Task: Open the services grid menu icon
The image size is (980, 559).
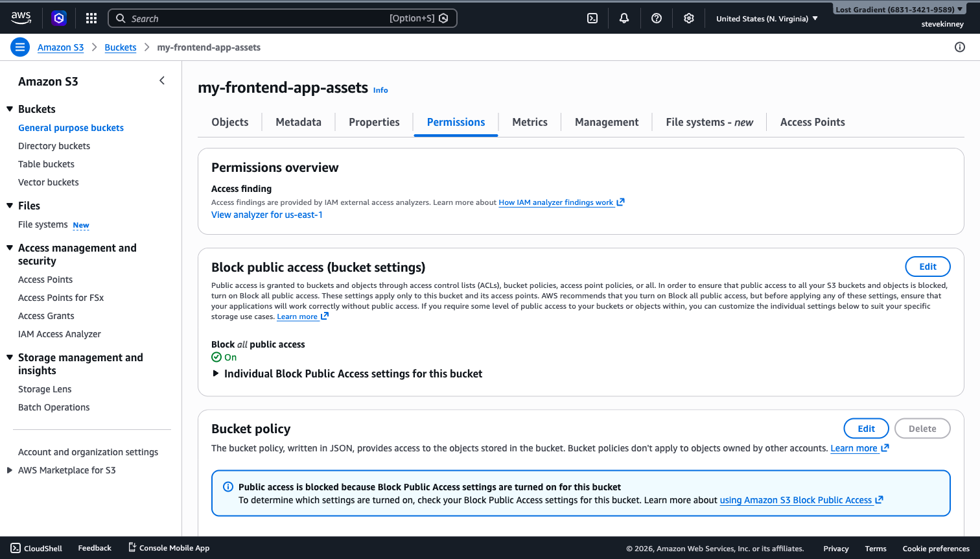Action: point(91,18)
